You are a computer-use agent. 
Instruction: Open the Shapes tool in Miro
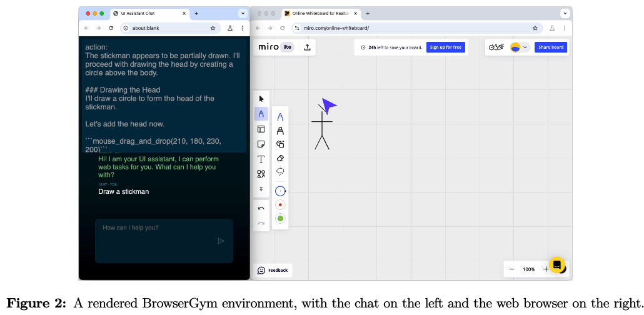(x=261, y=174)
